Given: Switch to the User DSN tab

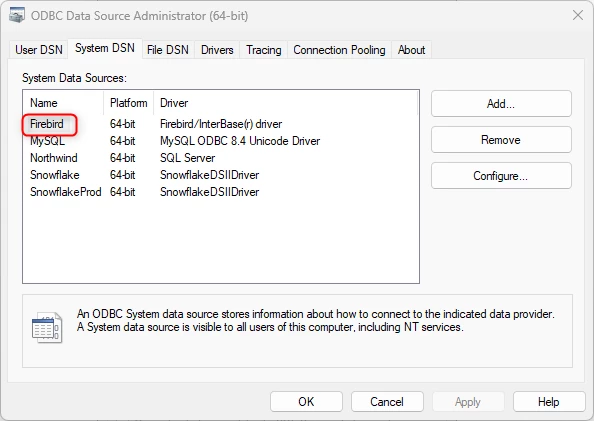Looking at the screenshot, I should (39, 50).
